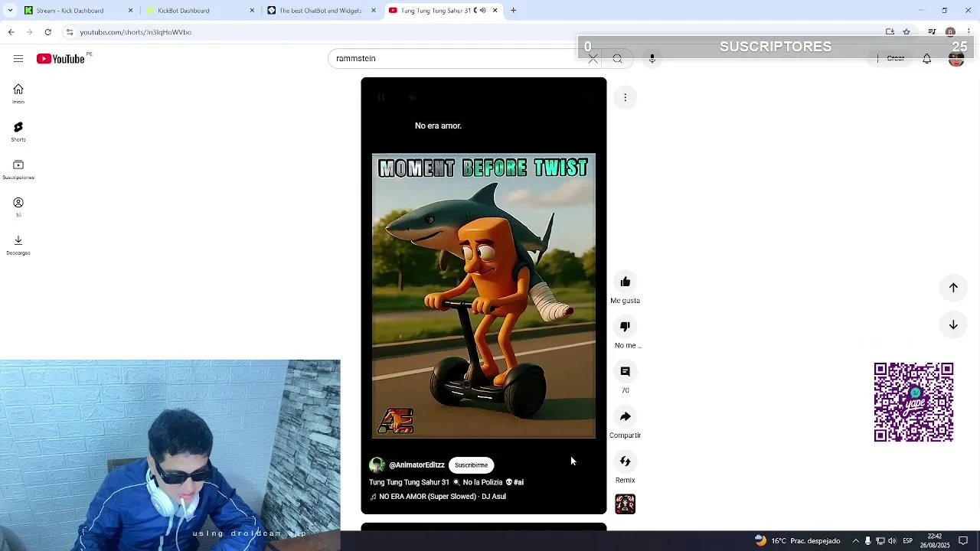
Task: Open Suscripciones in the sidebar
Action: [x=18, y=169]
